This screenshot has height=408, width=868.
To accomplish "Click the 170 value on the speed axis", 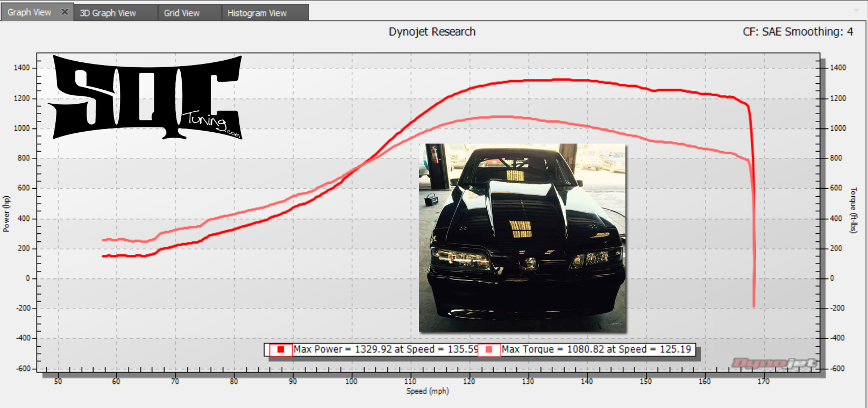I will tap(763, 382).
